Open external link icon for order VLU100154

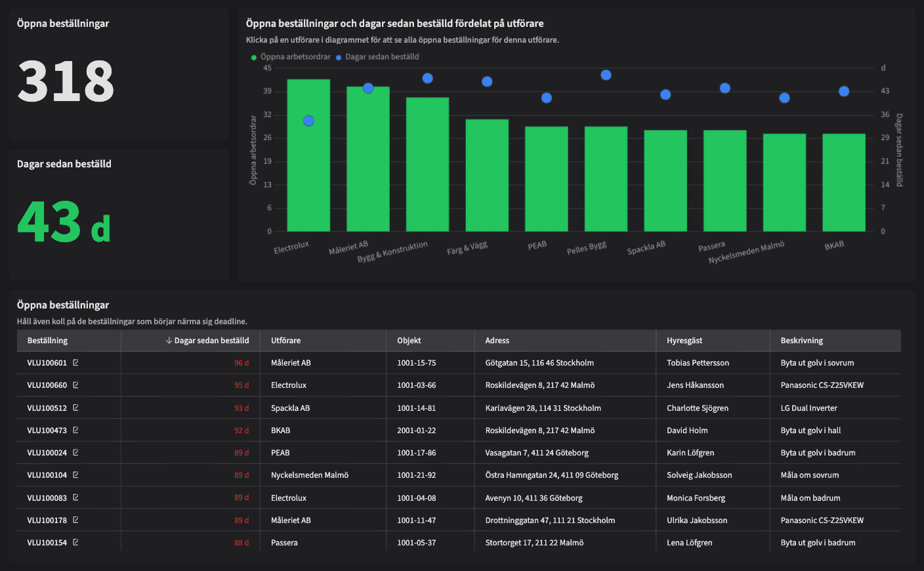[75, 542]
